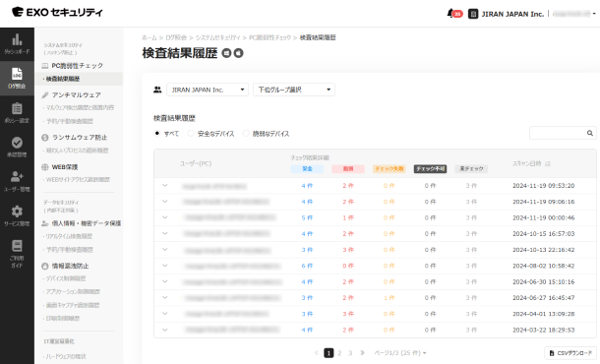Expand the row scanned 2024-08-02 10:58:42
Image resolution: width=600 pixels, height=364 pixels.
click(x=165, y=266)
